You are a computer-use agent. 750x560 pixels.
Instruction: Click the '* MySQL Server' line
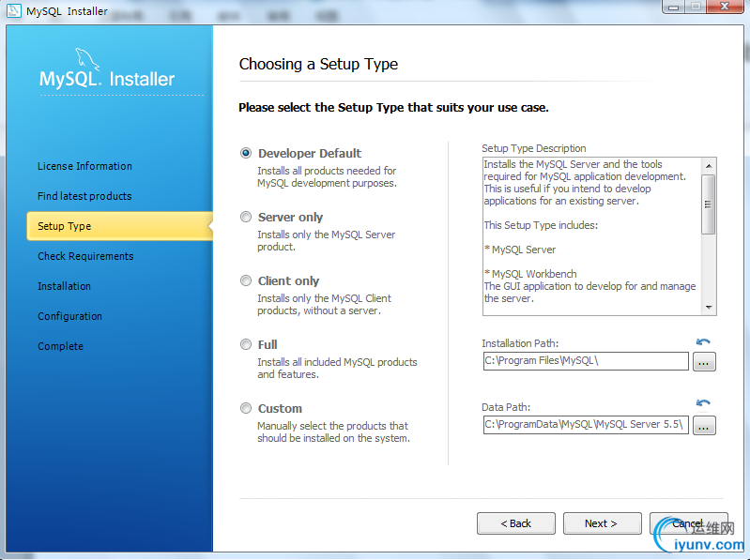[520, 250]
